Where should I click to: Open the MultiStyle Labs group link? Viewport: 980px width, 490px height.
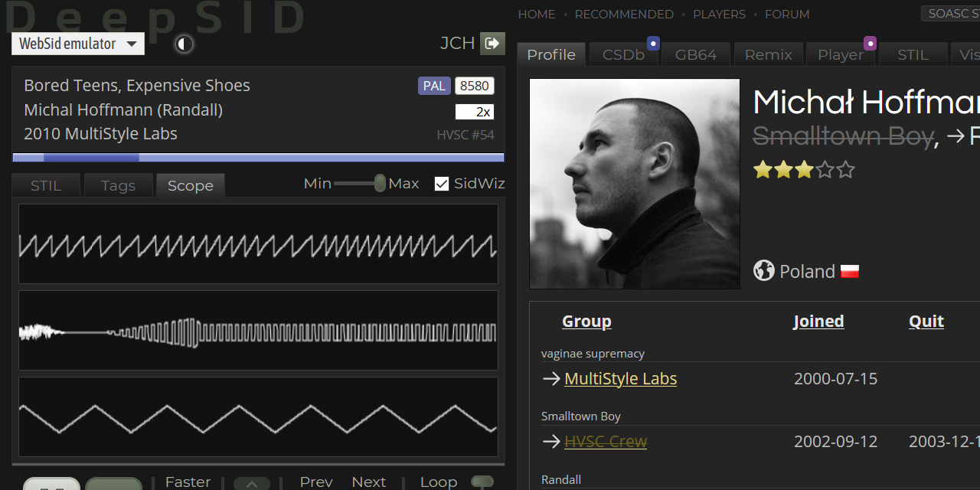[621, 379]
